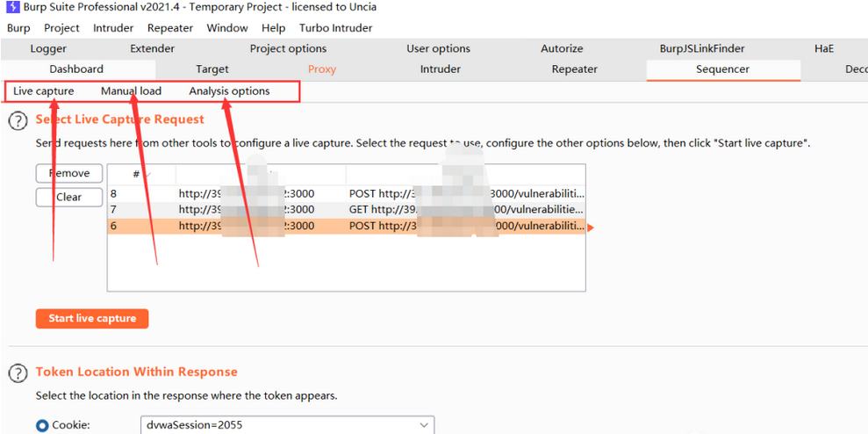Select the Cookie radio button
The height and width of the screenshot is (434, 868).
pos(42,426)
